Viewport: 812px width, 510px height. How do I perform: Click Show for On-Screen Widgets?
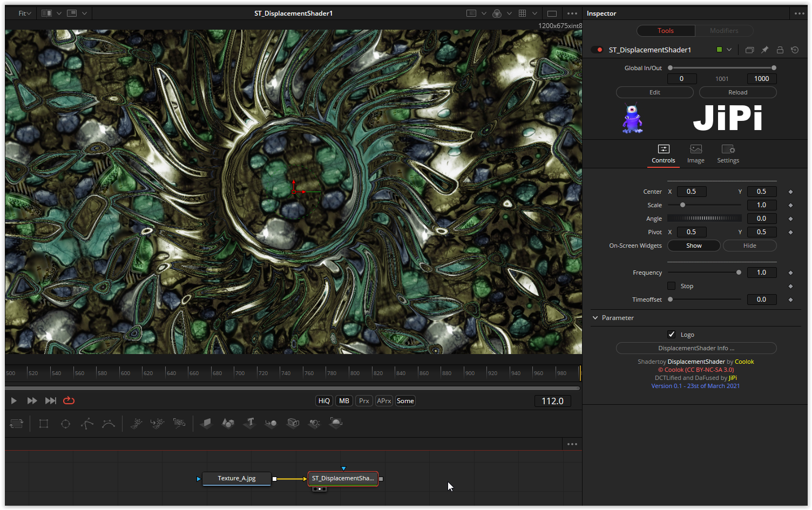pyautogui.click(x=694, y=246)
